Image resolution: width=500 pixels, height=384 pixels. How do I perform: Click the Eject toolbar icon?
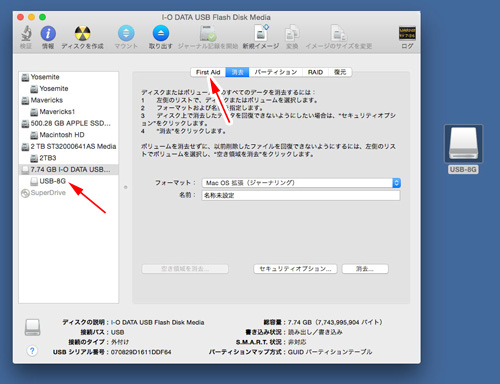pyautogui.click(x=161, y=33)
